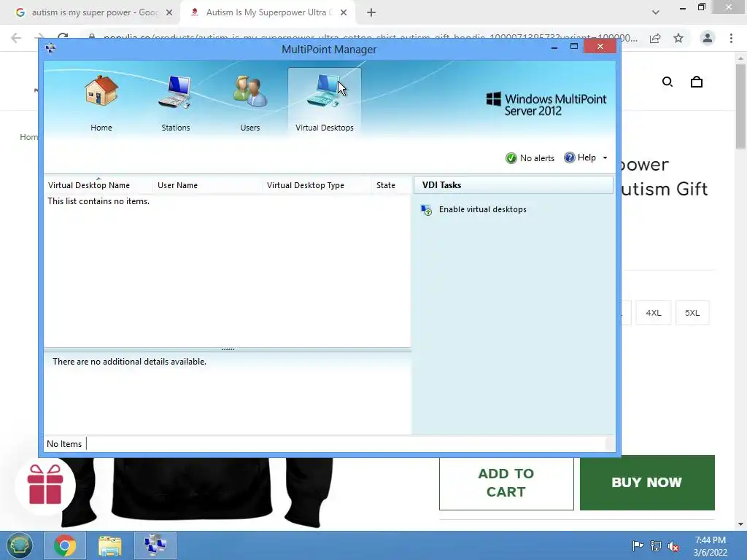
Task: Go back in Chrome
Action: (16, 38)
